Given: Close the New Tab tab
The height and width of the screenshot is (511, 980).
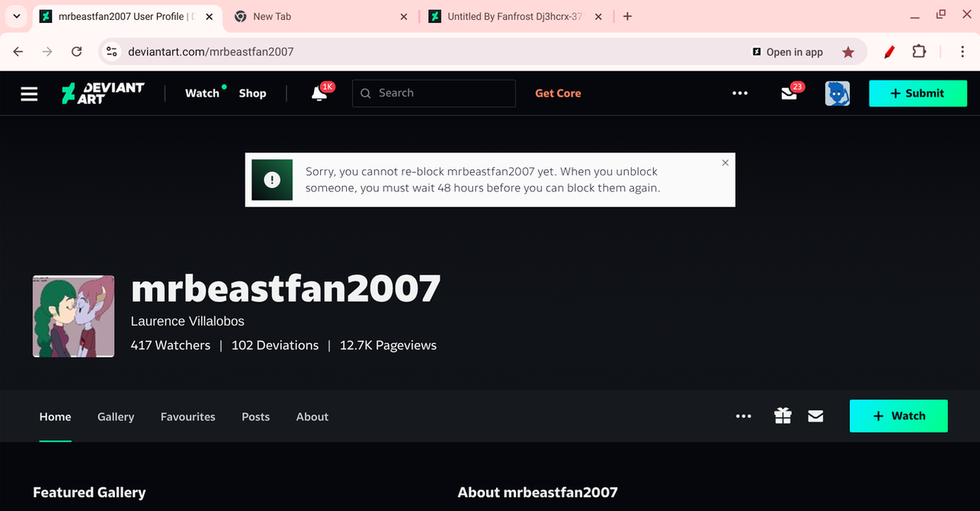Looking at the screenshot, I should coord(404,16).
